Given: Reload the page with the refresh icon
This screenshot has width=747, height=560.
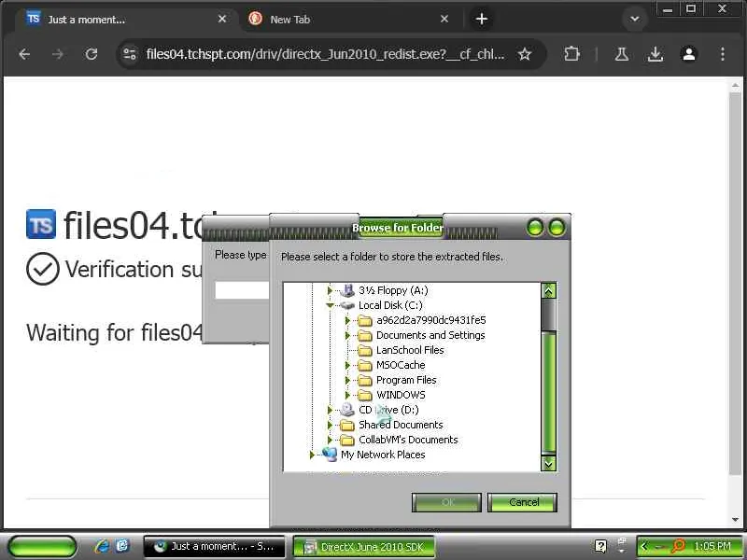Looking at the screenshot, I should click(91, 54).
